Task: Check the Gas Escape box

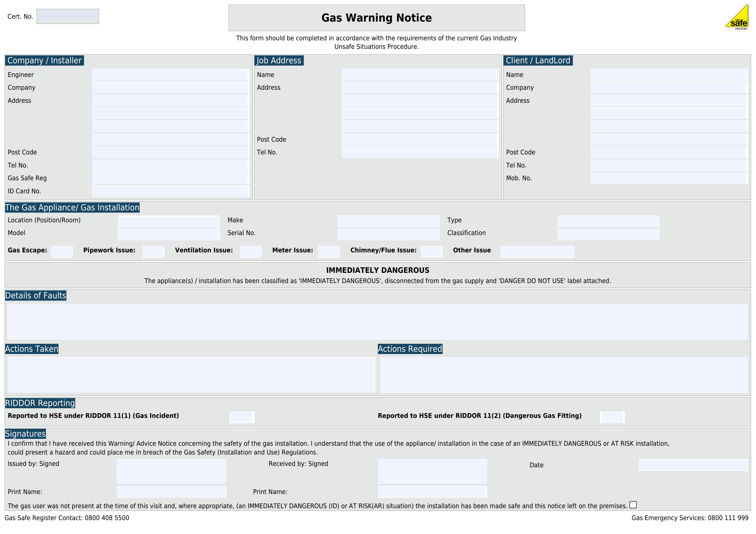Action: pos(62,252)
